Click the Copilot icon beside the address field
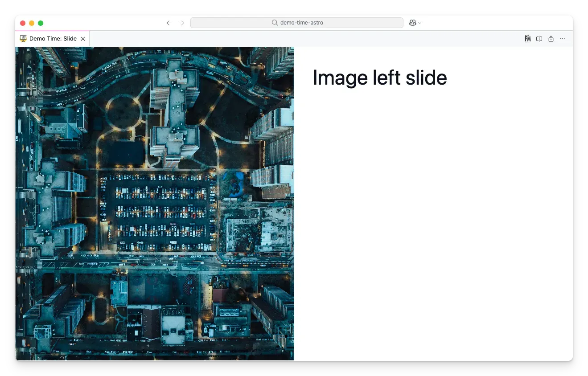The height and width of the screenshot is (376, 588). pyautogui.click(x=412, y=23)
